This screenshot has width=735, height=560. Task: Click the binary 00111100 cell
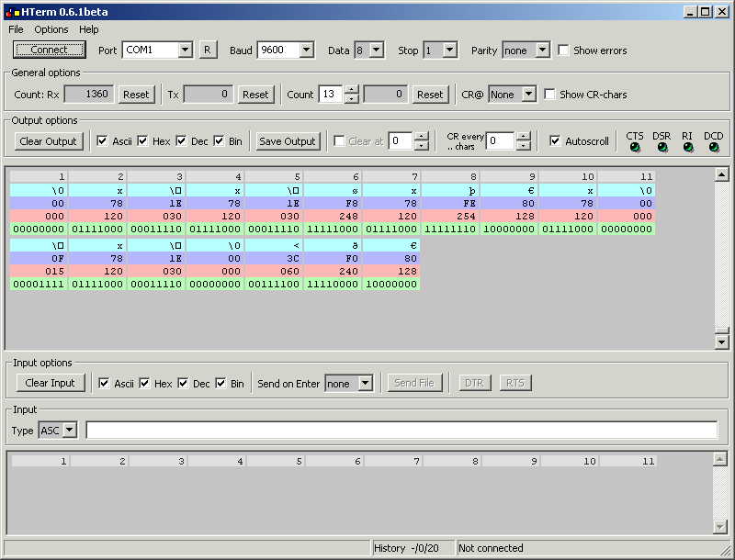(274, 284)
